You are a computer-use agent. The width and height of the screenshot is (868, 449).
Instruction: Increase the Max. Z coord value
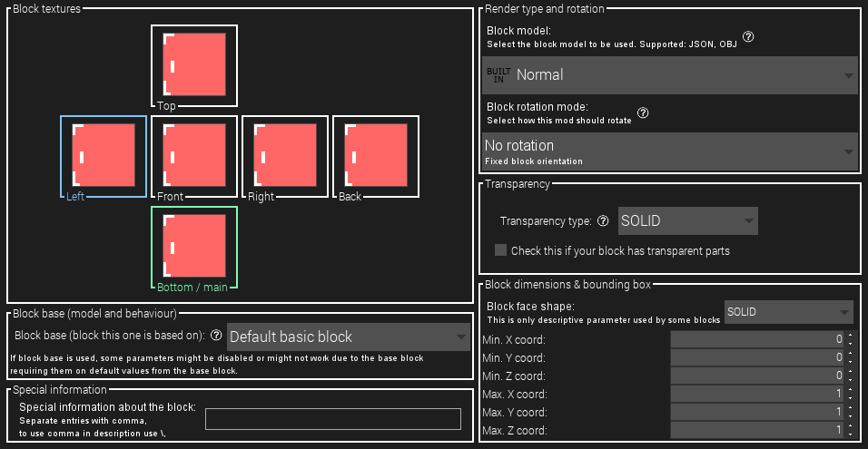[850, 425]
